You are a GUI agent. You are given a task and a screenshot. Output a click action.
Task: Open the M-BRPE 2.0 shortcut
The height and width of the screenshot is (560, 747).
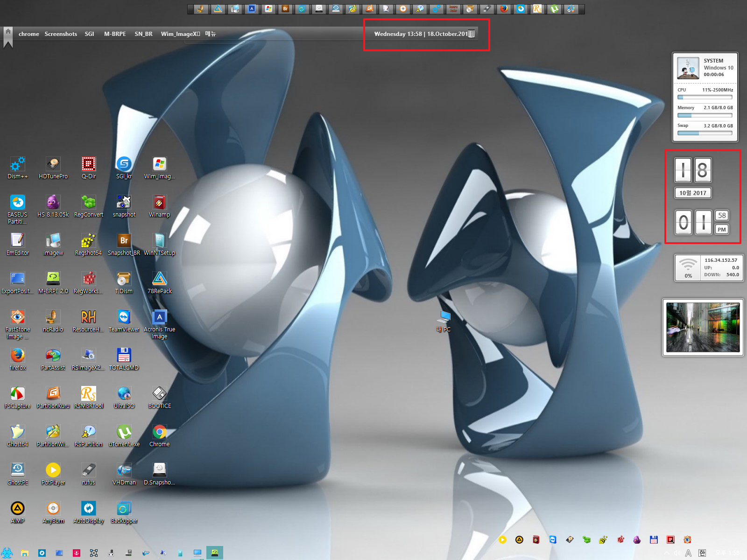[53, 283]
